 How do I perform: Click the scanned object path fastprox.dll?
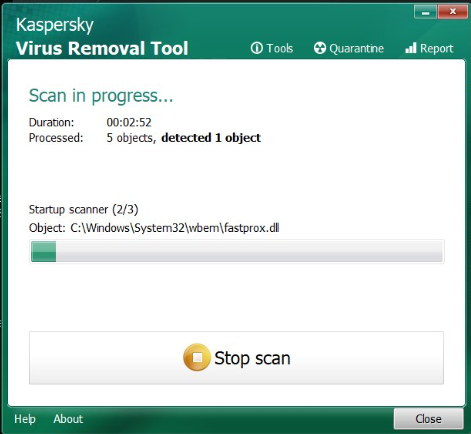click(x=175, y=228)
